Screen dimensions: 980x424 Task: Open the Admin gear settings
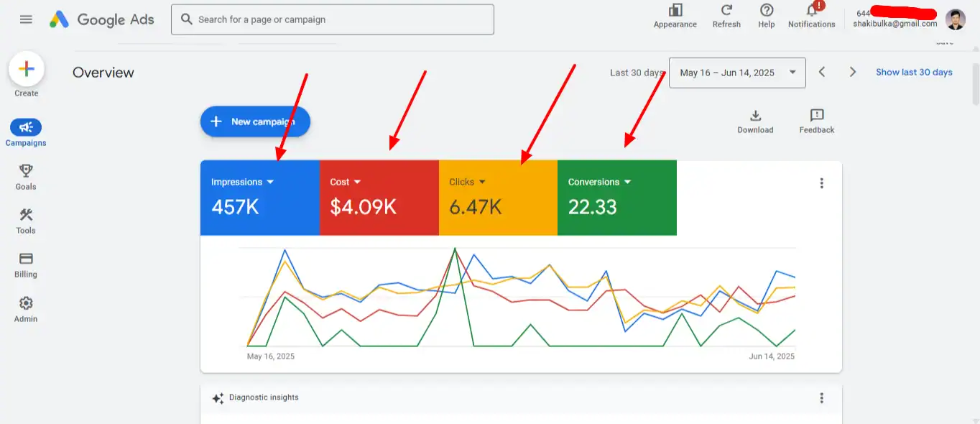pos(26,308)
